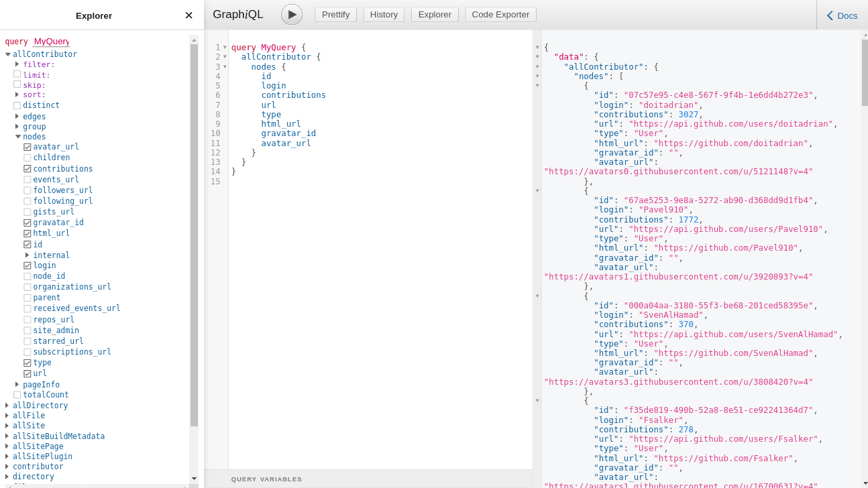Expand the pageInfo node
The width and height of the screenshot is (868, 488).
click(16, 384)
